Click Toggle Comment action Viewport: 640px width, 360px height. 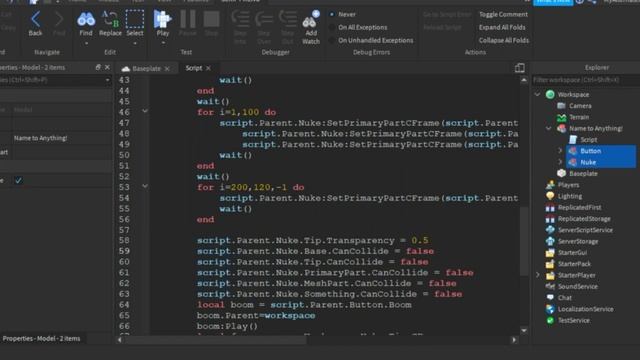(503, 14)
